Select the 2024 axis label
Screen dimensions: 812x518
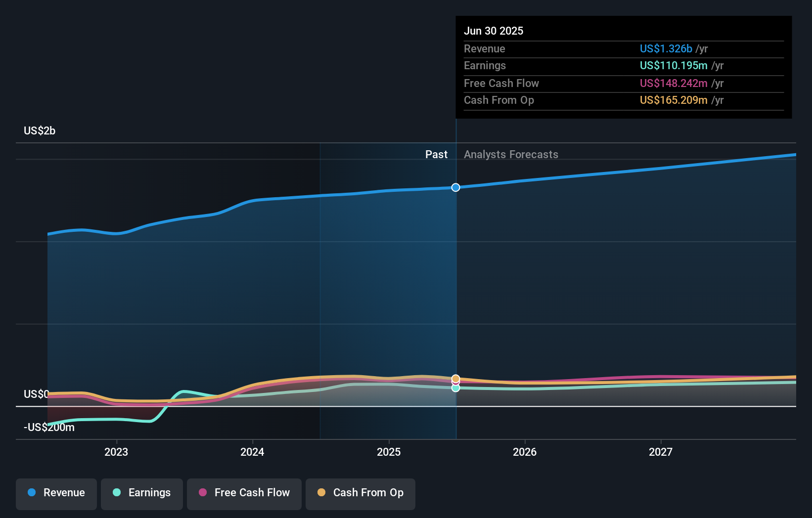(252, 452)
